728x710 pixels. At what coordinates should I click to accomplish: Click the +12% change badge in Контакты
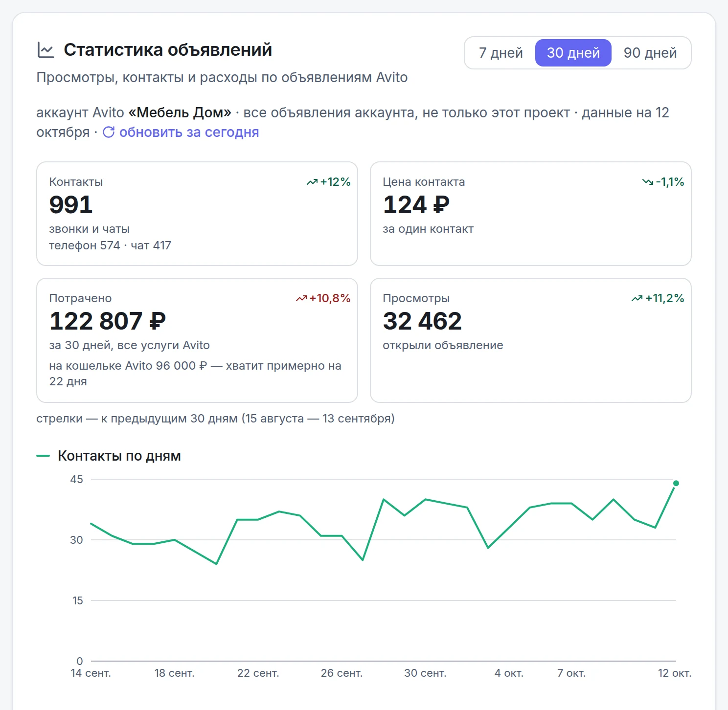tap(329, 182)
